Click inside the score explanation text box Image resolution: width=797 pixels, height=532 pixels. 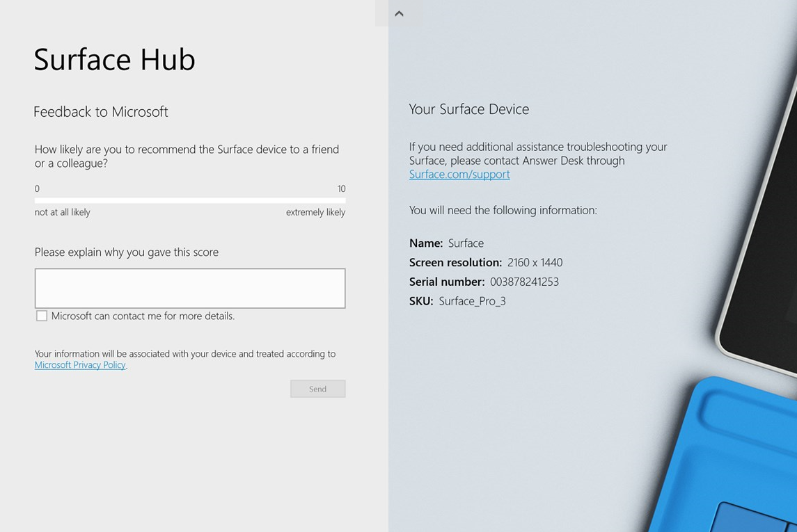coord(189,288)
